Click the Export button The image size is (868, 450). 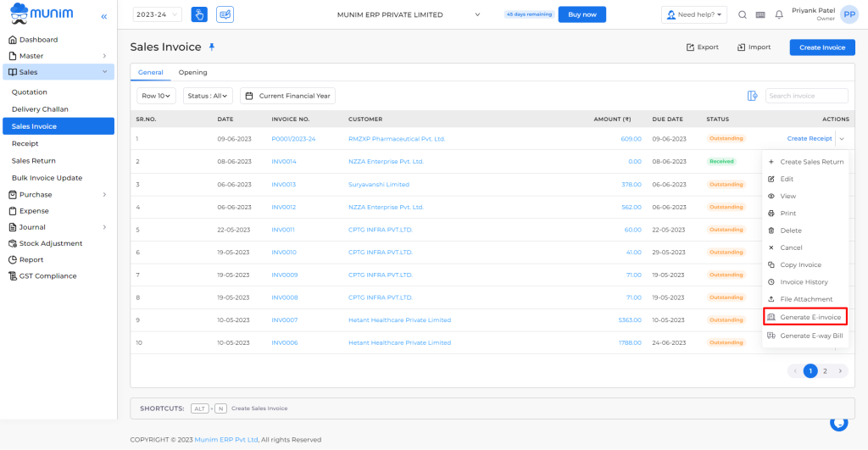click(x=703, y=47)
